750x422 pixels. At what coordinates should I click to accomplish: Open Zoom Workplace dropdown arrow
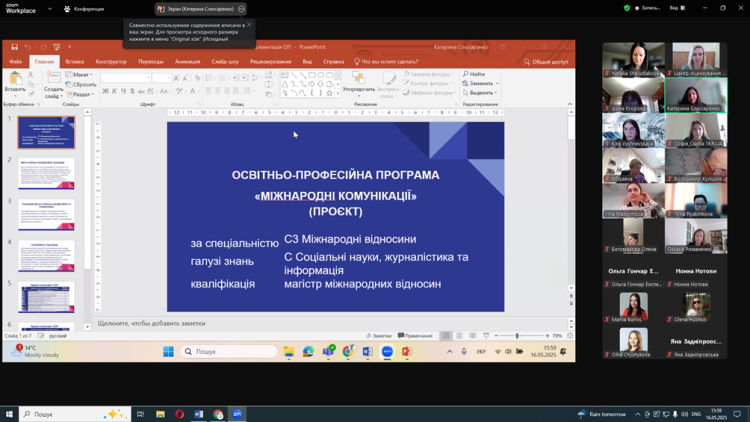pyautogui.click(x=50, y=9)
